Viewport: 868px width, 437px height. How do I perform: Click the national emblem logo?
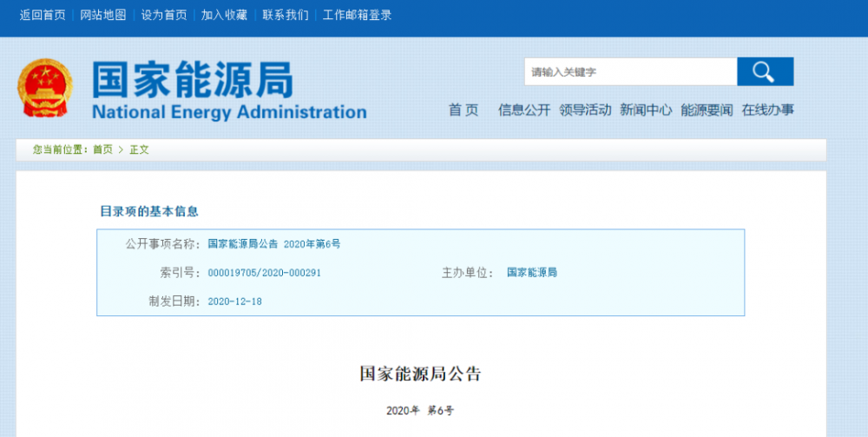click(45, 89)
